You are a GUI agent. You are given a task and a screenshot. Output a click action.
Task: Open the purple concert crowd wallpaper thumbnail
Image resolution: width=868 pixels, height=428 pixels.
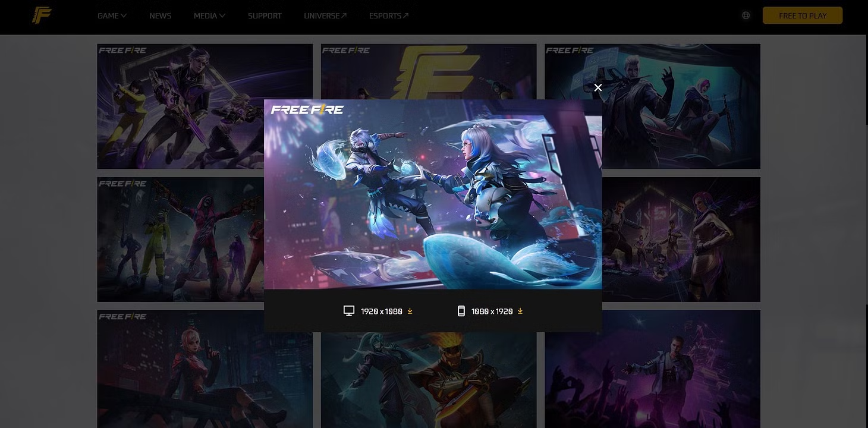[652, 369]
